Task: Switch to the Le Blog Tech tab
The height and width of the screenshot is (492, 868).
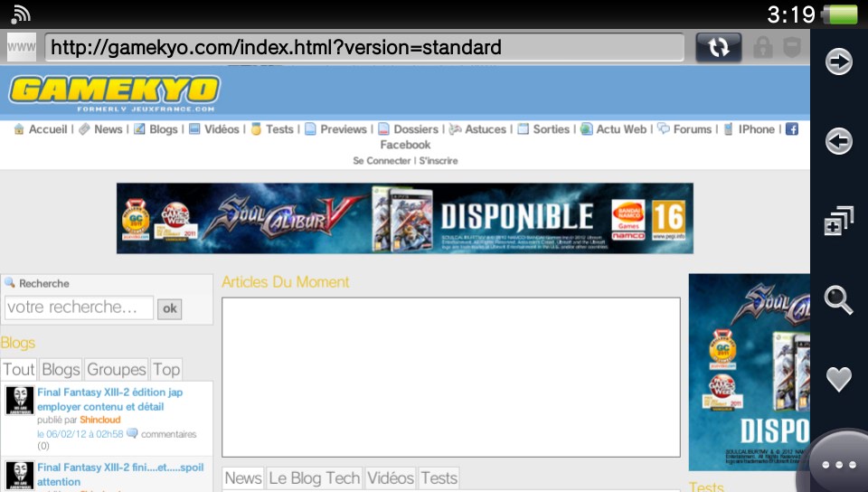Action: [x=314, y=478]
